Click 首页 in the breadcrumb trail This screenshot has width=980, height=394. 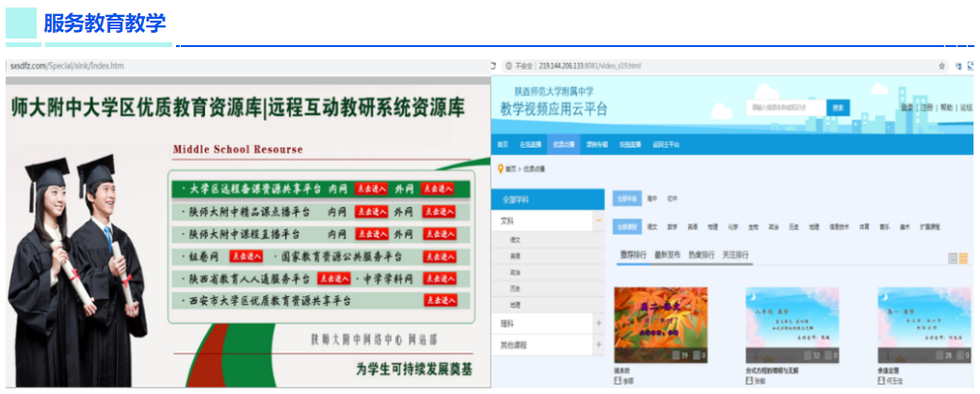pyautogui.click(x=511, y=168)
